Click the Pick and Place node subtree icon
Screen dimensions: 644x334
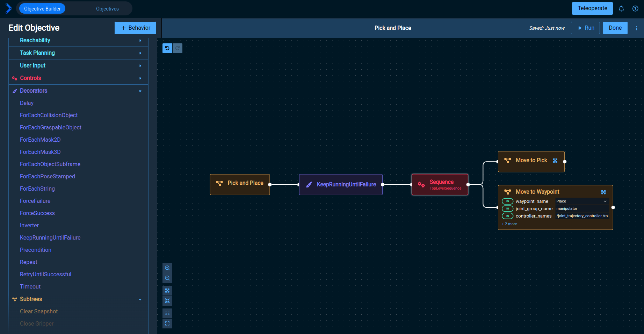click(219, 183)
